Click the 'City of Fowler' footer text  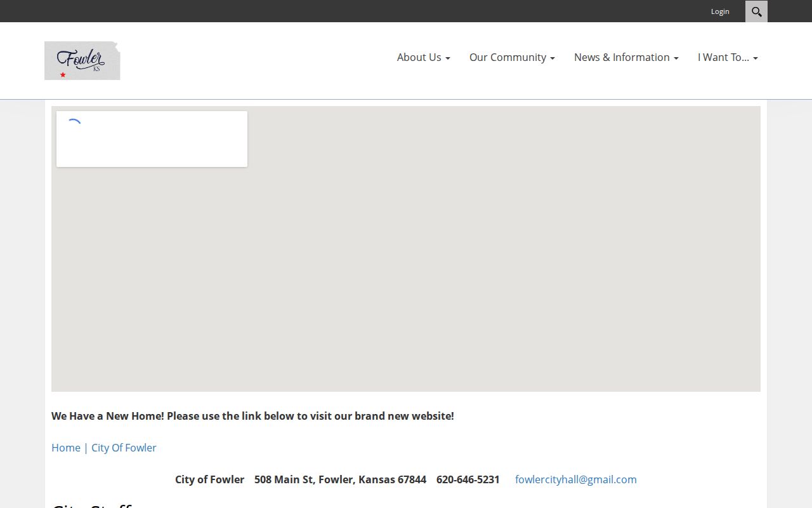(209, 479)
